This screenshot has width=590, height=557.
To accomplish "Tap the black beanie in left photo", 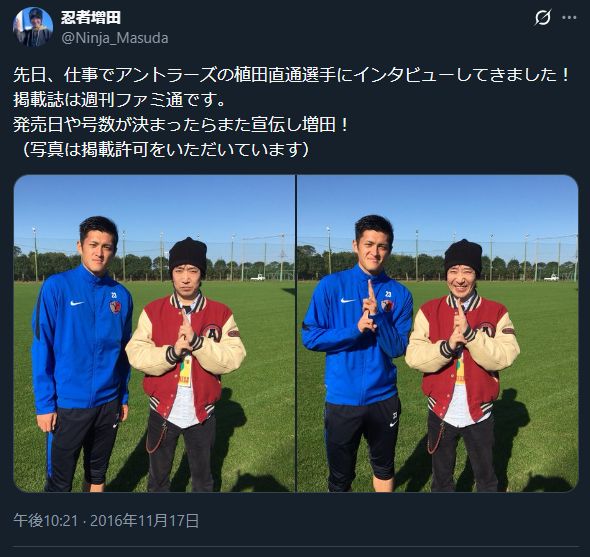I will pyautogui.click(x=188, y=255).
